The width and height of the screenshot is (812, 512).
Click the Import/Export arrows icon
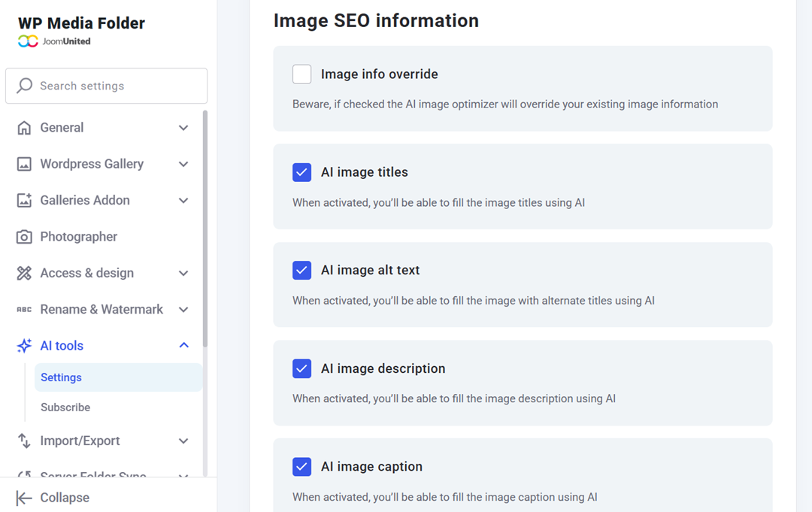24,441
